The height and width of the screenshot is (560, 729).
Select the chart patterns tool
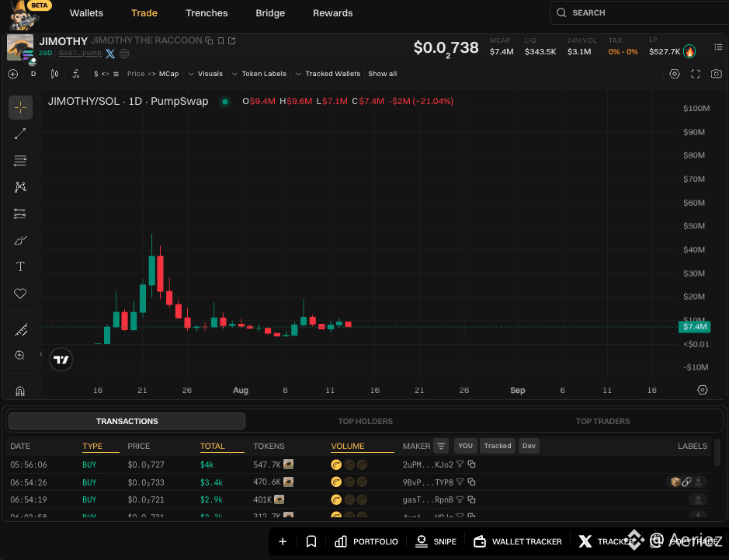point(20,187)
